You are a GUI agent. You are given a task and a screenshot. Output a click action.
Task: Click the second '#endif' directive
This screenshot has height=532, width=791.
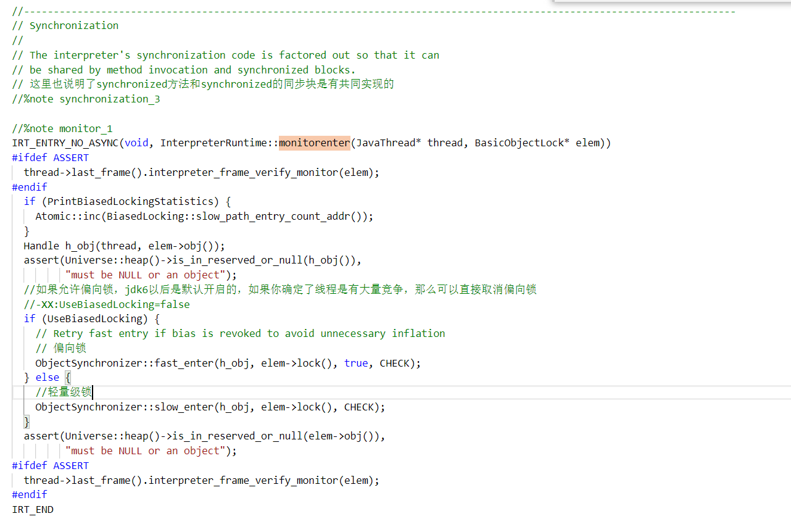click(x=30, y=495)
